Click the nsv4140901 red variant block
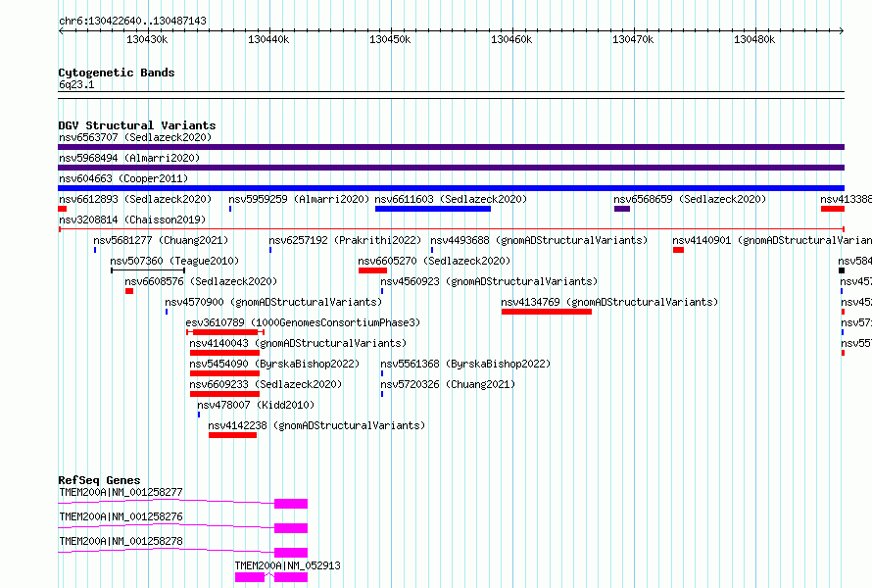Image resolution: width=872 pixels, height=588 pixels. pos(678,250)
